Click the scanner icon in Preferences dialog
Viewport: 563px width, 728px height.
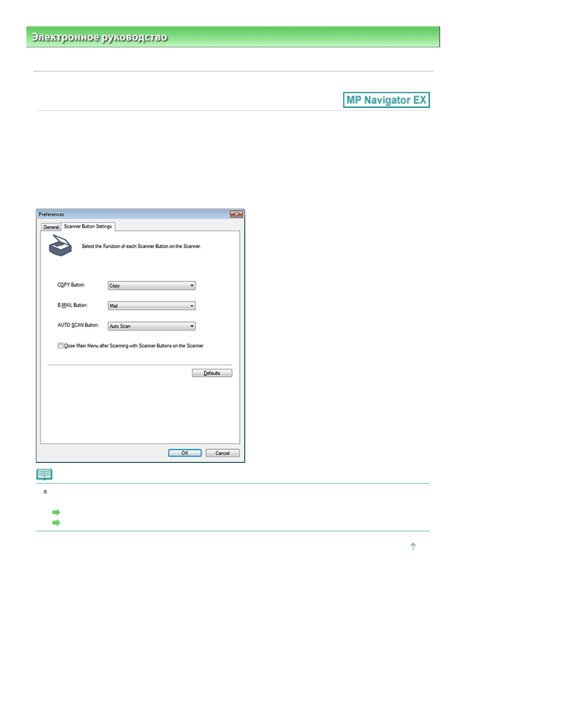click(60, 245)
